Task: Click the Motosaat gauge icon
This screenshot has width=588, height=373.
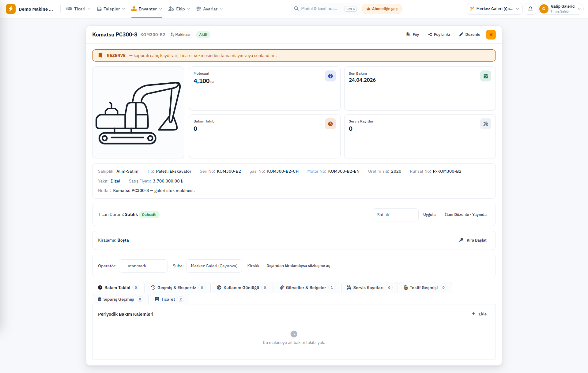Action: 330,76
